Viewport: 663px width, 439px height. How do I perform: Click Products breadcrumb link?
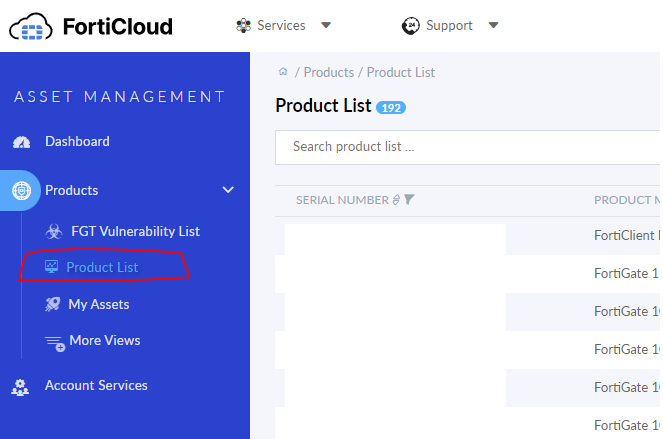pyautogui.click(x=329, y=72)
